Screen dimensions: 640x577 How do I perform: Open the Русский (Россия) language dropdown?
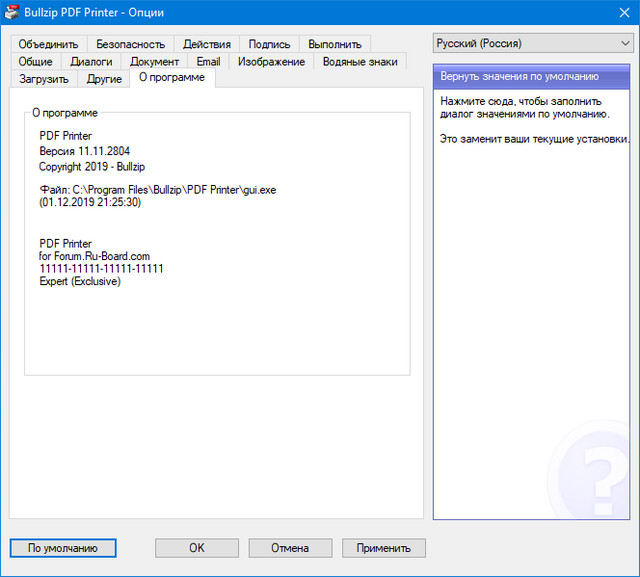tap(532, 44)
